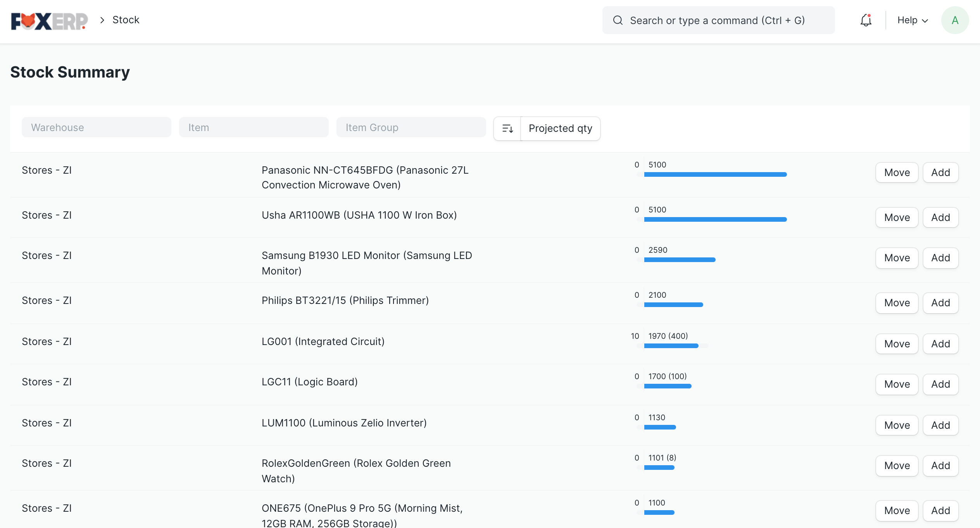This screenshot has height=528, width=980.
Task: Click Add for LG001 Integrated Circuit
Action: pos(941,344)
